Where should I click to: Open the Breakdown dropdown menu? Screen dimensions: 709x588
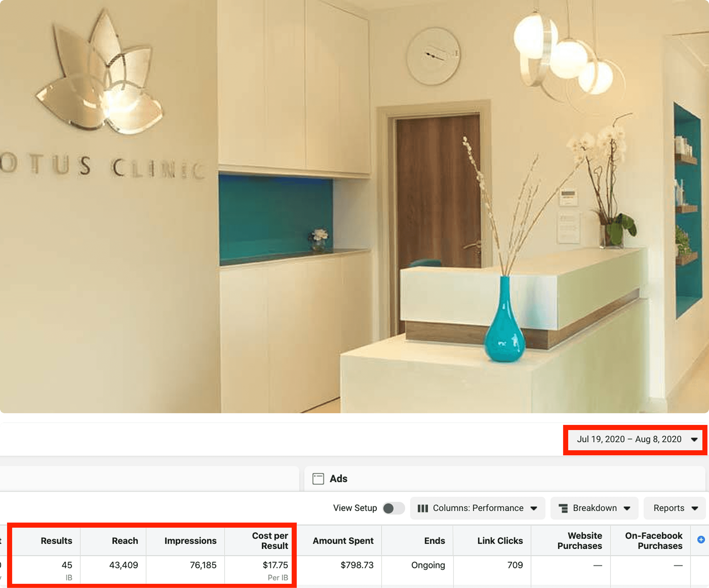click(595, 509)
